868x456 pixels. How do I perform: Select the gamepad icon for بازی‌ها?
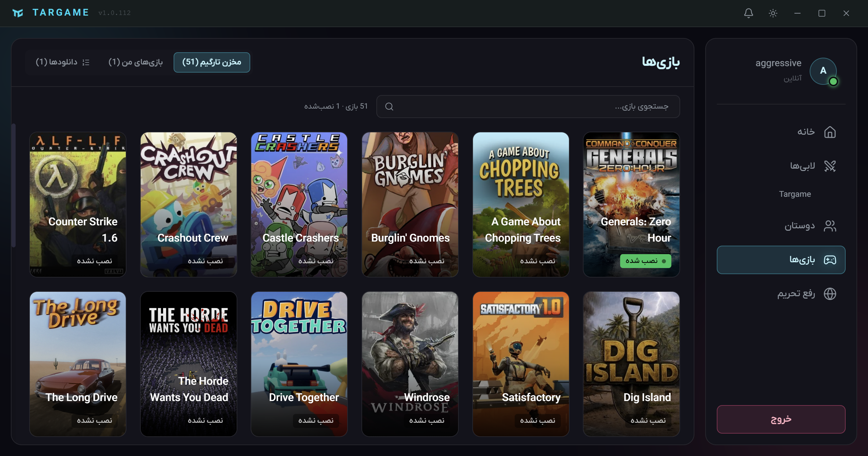click(x=830, y=260)
